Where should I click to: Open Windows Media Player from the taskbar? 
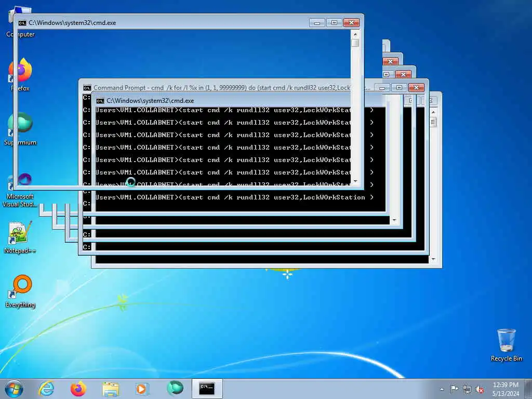click(142, 389)
